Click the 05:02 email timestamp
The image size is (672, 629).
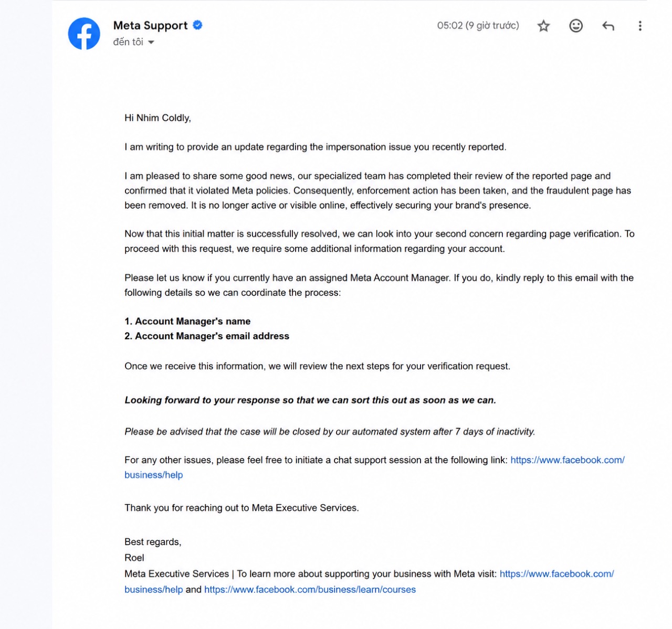click(x=478, y=25)
